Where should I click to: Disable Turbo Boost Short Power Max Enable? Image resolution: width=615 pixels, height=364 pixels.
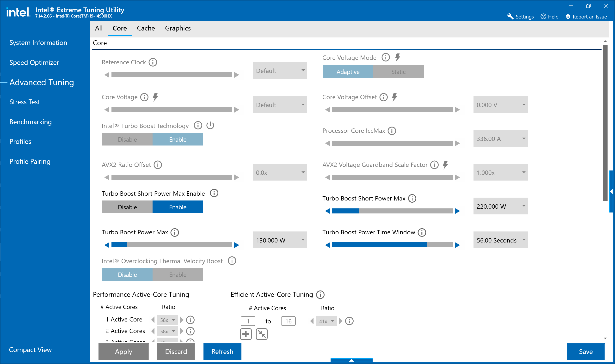(127, 207)
